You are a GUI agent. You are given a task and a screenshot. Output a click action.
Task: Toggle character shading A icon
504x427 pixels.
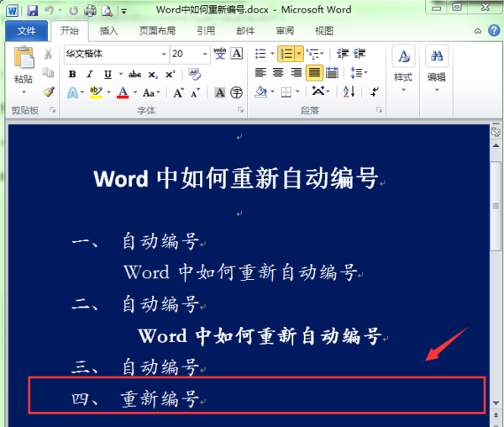click(220, 92)
